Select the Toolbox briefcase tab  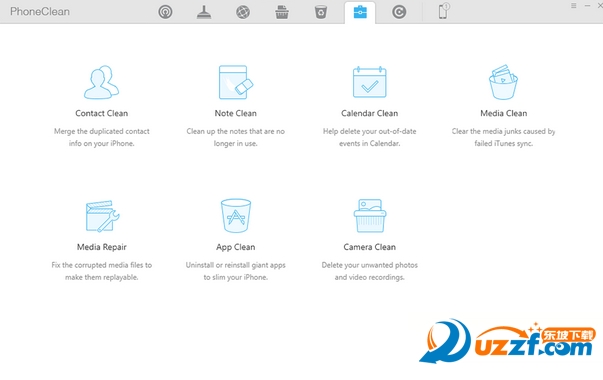pos(360,12)
